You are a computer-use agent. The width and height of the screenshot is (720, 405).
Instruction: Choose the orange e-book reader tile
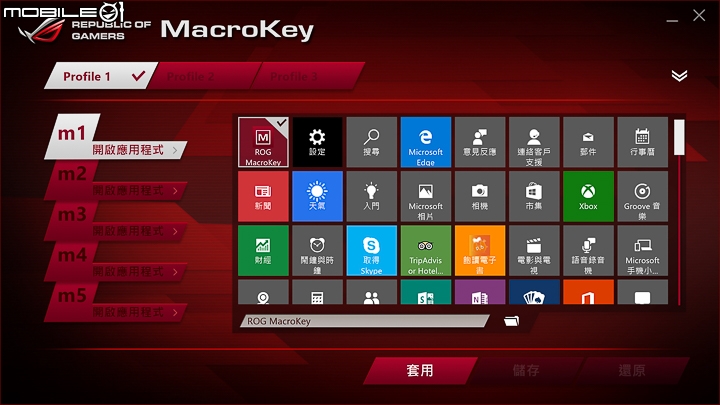[x=480, y=250]
